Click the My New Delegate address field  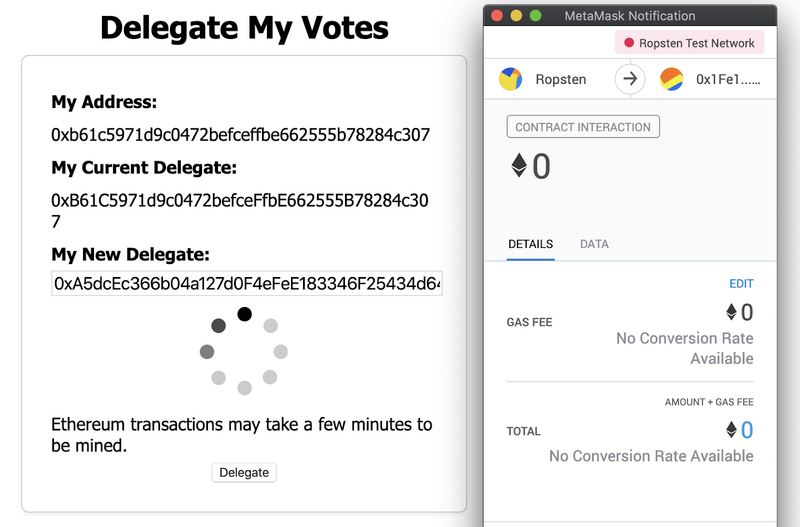click(x=247, y=283)
